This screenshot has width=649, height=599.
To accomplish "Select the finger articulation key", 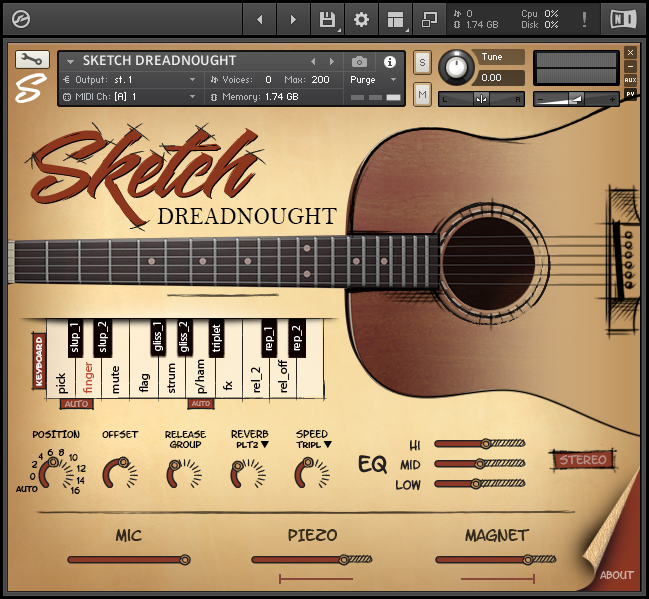I will point(89,380).
